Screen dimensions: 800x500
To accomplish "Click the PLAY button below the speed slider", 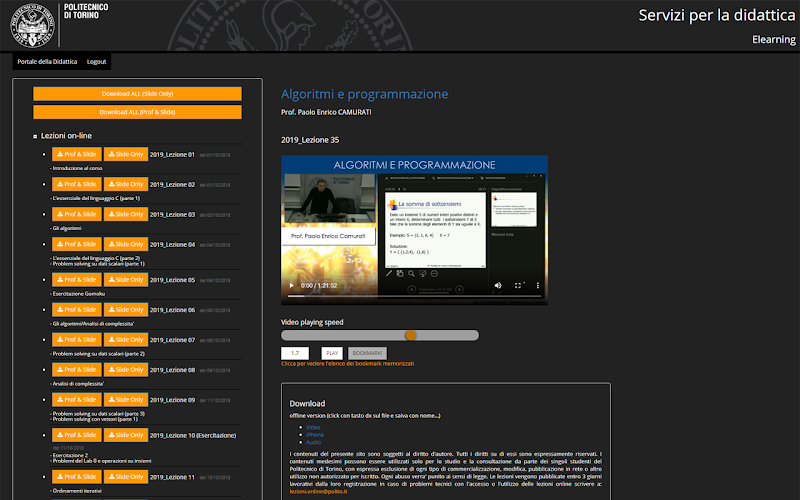I will (332, 353).
